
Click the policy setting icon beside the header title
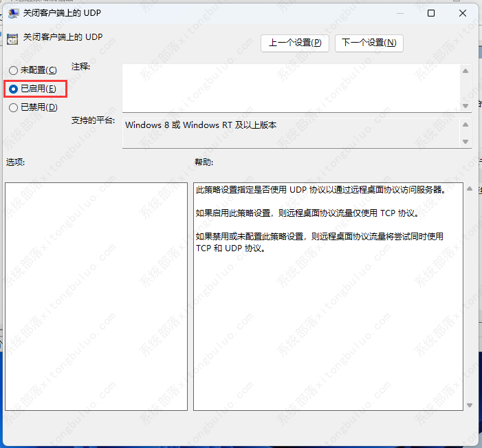(12, 38)
